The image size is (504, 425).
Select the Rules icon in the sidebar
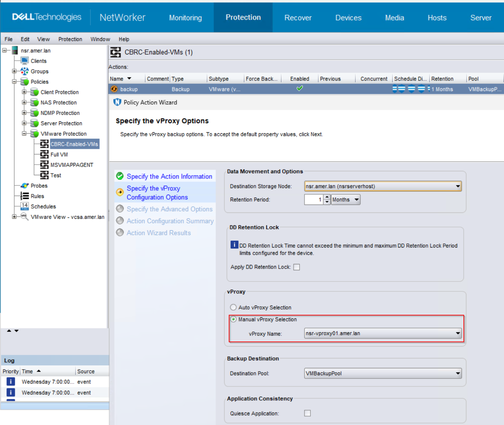click(24, 196)
